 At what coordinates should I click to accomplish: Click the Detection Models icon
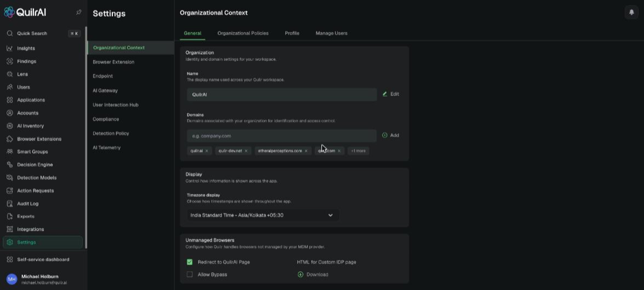pos(10,178)
